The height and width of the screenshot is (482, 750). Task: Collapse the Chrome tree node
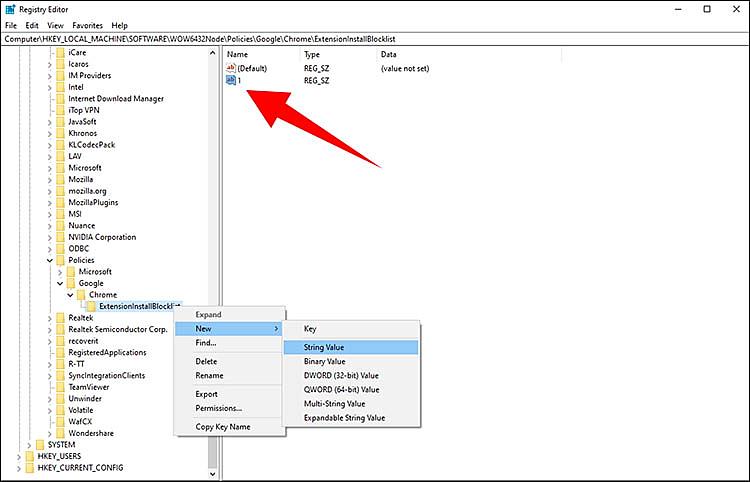point(70,295)
